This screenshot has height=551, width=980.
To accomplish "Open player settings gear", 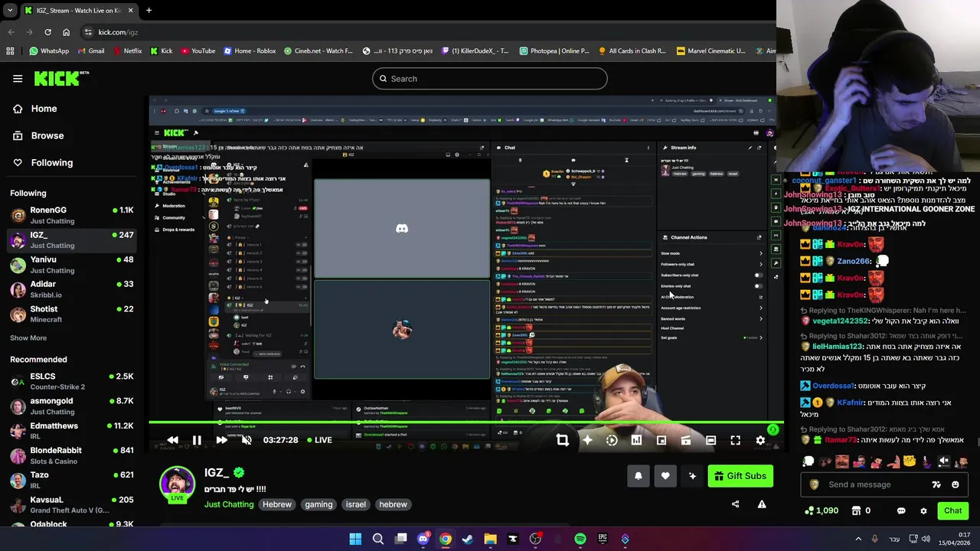I will coord(760,440).
